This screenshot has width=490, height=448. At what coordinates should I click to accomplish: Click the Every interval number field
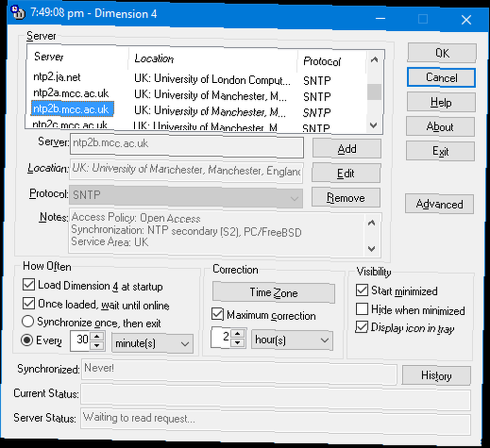pos(81,340)
